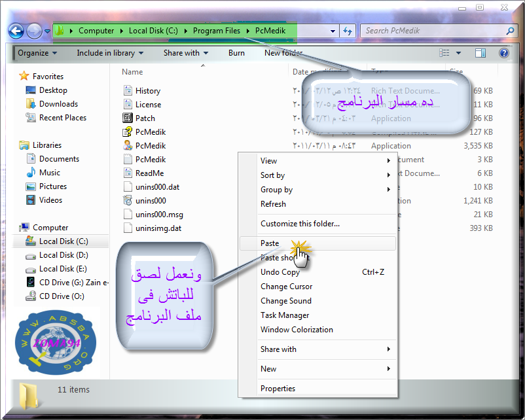Open the Share with context submenu
Screen dimensions: 525x420
pyautogui.click(x=317, y=349)
